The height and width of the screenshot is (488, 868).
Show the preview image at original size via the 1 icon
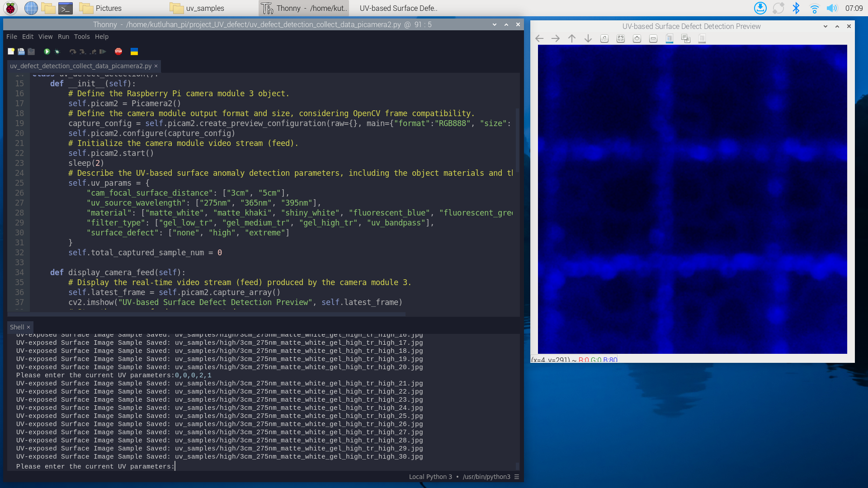coord(604,38)
